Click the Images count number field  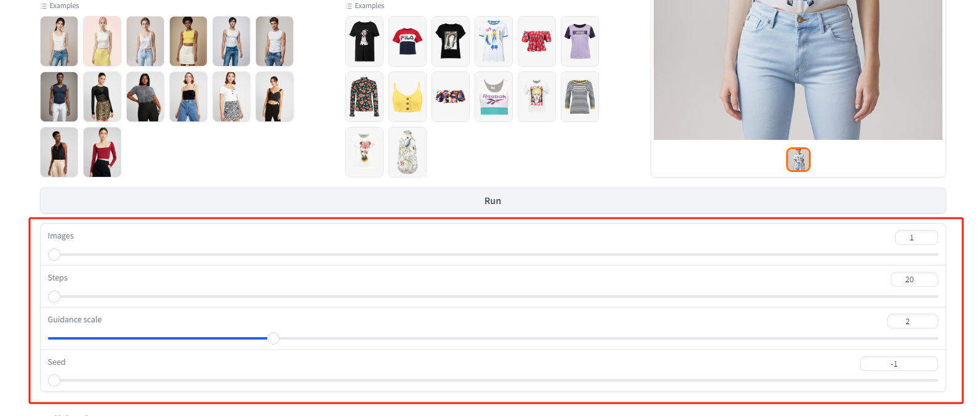point(916,237)
